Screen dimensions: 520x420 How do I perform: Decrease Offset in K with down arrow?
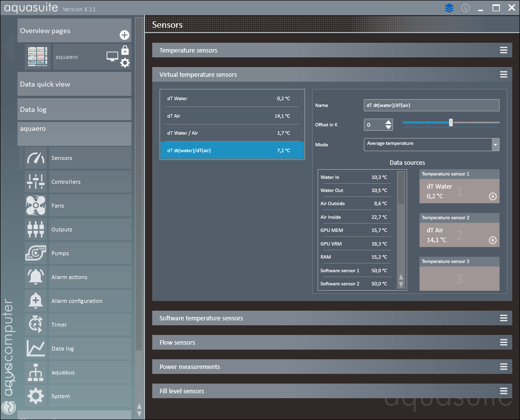[x=388, y=127]
